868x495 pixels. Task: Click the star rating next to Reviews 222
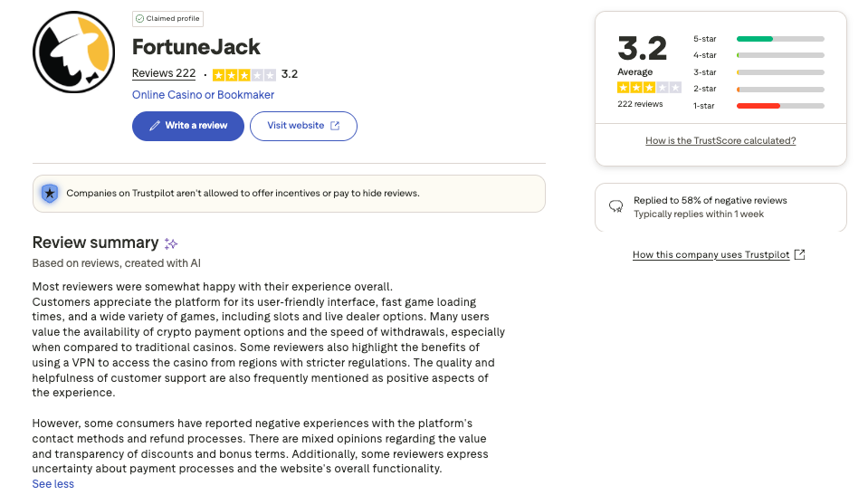tap(243, 74)
